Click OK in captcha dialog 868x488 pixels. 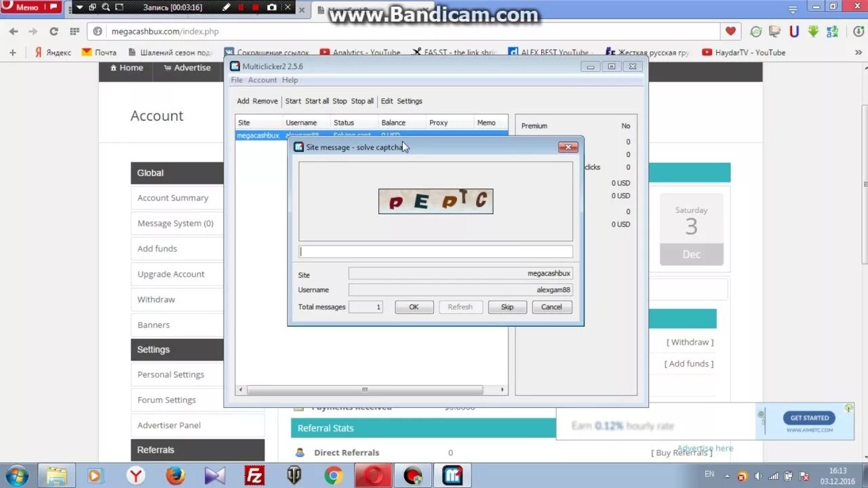point(414,307)
